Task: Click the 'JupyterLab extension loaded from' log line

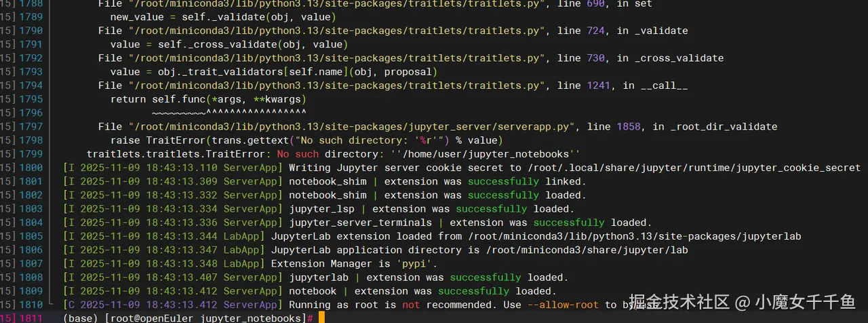Action: 536,236
